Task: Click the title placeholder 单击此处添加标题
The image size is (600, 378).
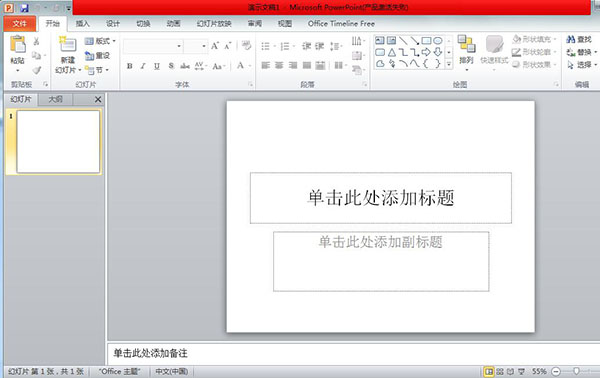Action: [x=381, y=198]
